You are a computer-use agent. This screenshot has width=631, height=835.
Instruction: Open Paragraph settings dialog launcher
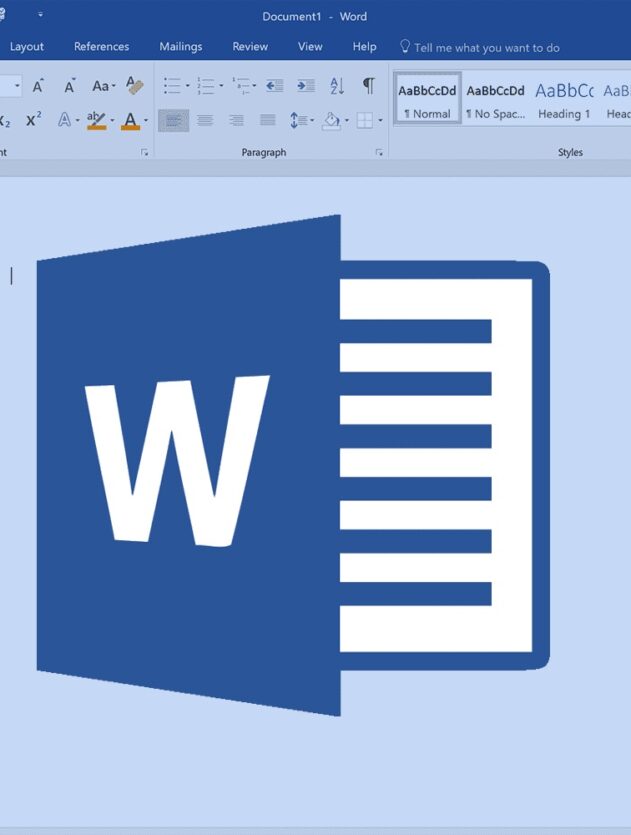(x=379, y=153)
